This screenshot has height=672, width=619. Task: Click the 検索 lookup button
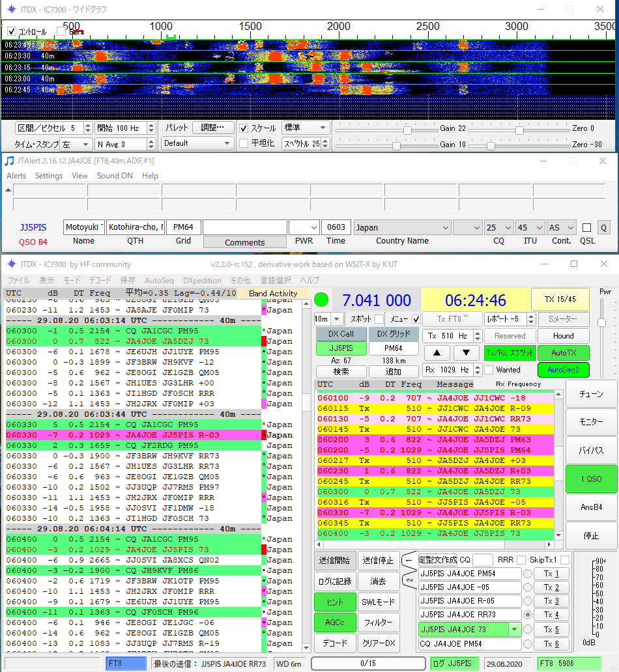point(341,372)
